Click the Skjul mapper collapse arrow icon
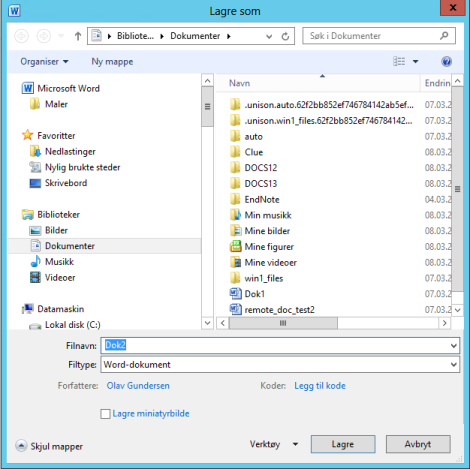Screen dimensions: 470x469 (x=21, y=446)
